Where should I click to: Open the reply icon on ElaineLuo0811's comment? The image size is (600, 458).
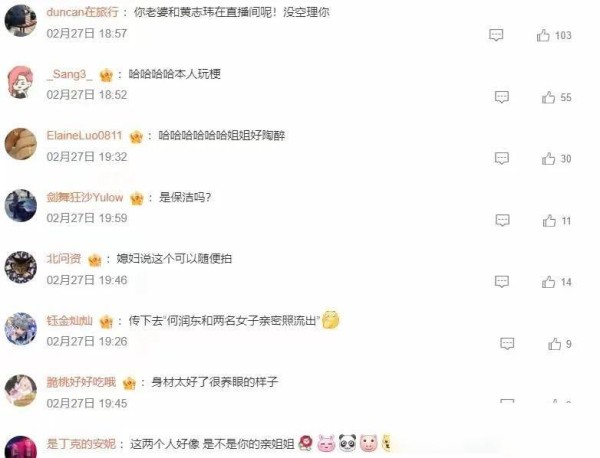coord(502,158)
